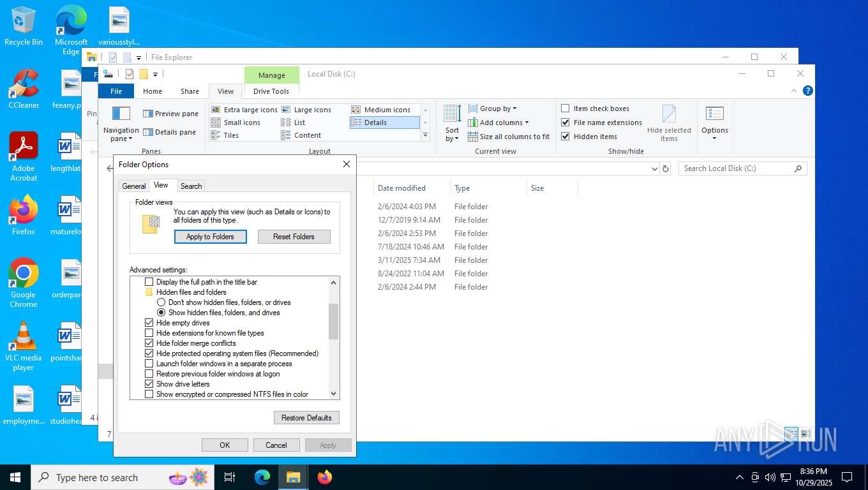Switch to the General tab
Viewport: 868px width, 490px height.
[134, 186]
